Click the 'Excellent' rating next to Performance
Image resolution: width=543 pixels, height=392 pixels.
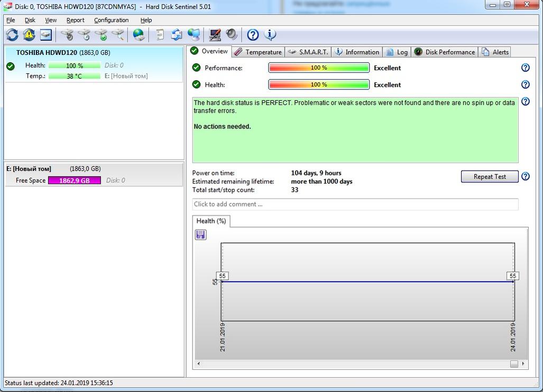[x=387, y=68]
